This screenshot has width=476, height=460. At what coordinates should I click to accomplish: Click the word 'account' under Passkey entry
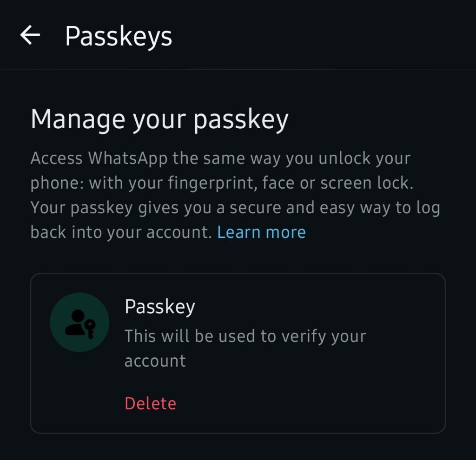tap(155, 361)
